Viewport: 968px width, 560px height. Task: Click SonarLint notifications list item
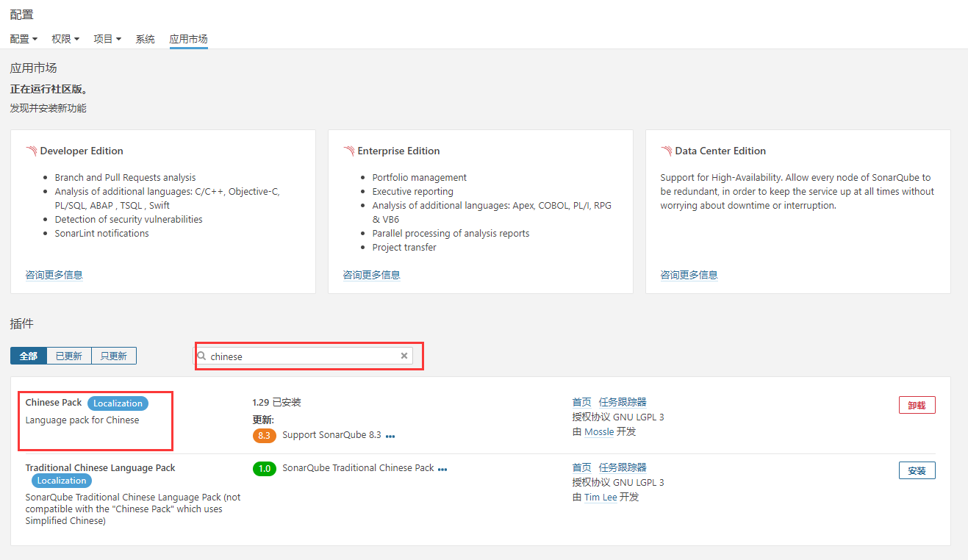click(x=101, y=233)
